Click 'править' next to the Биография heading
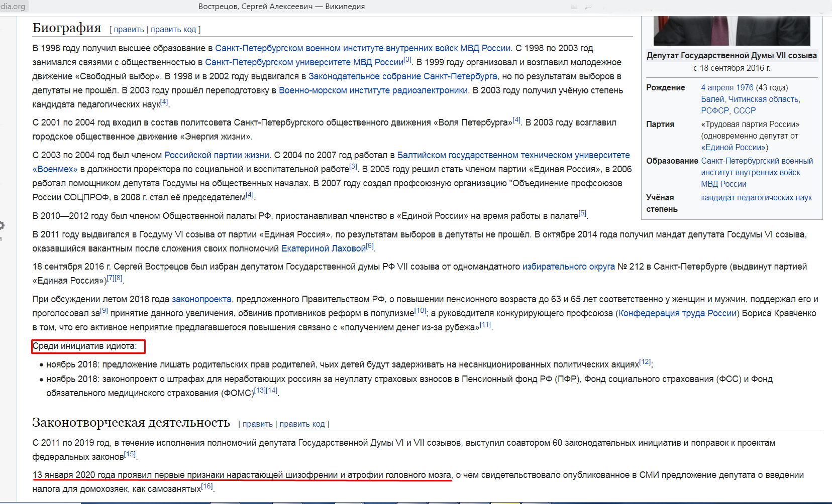The image size is (832, 504). click(129, 30)
